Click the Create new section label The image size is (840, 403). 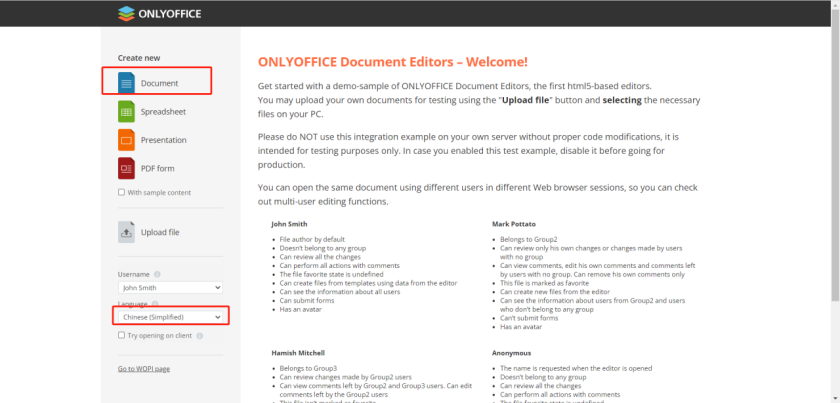[139, 58]
